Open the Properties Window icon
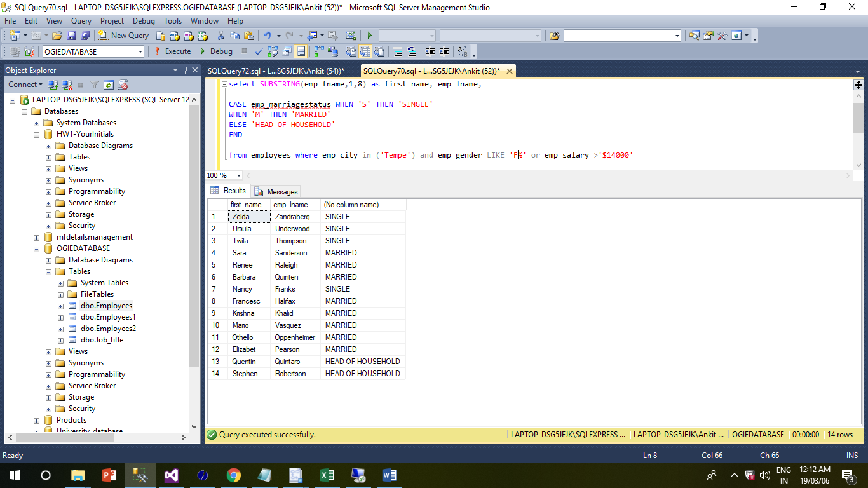The width and height of the screenshot is (868, 488). click(708, 36)
